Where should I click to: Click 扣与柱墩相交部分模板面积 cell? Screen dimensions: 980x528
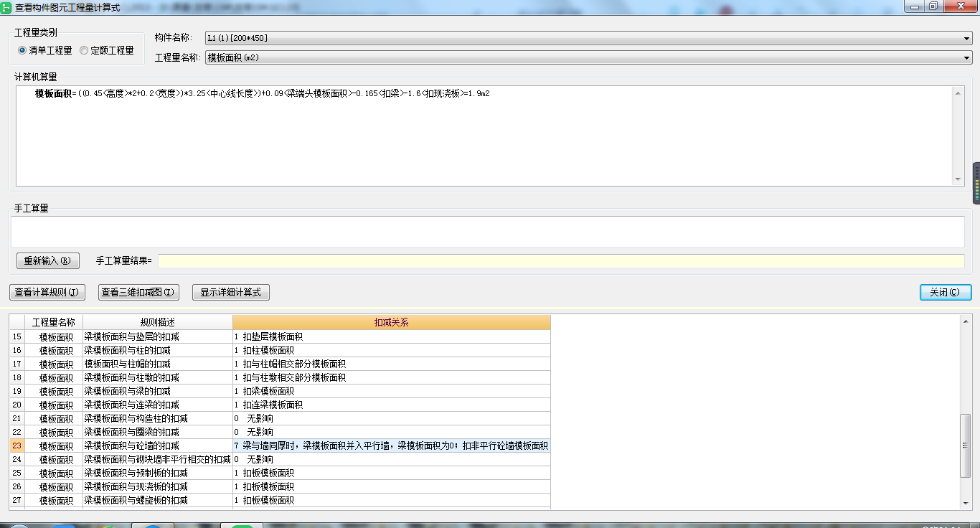click(x=392, y=377)
